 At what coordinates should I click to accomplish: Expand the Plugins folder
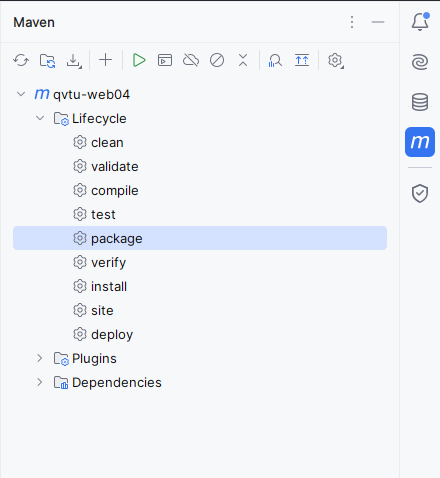point(40,358)
